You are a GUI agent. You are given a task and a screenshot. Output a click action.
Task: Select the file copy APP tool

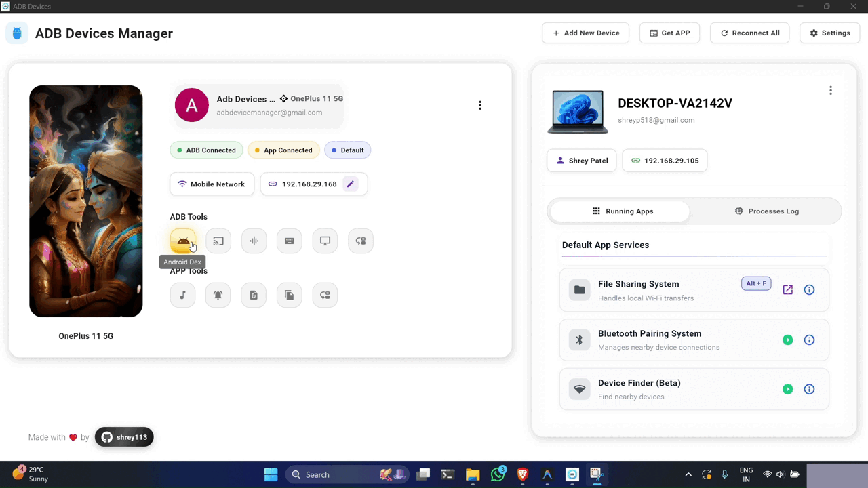[289, 295]
